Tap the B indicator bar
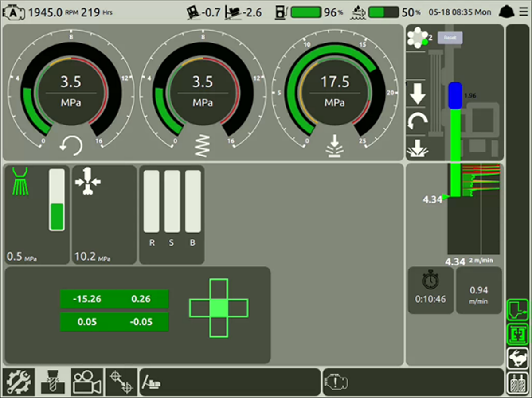Viewport: 532px width, 398px height. pos(193,201)
